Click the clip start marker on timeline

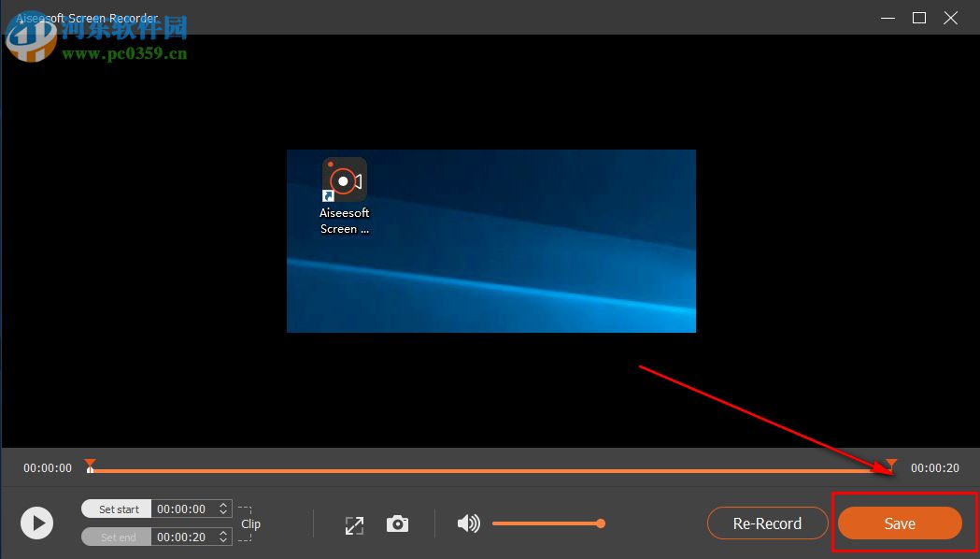coord(90,466)
